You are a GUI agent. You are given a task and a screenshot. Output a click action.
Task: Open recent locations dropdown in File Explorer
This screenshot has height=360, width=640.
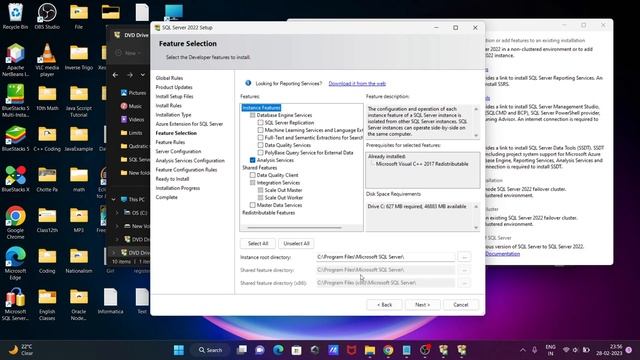coord(142,75)
